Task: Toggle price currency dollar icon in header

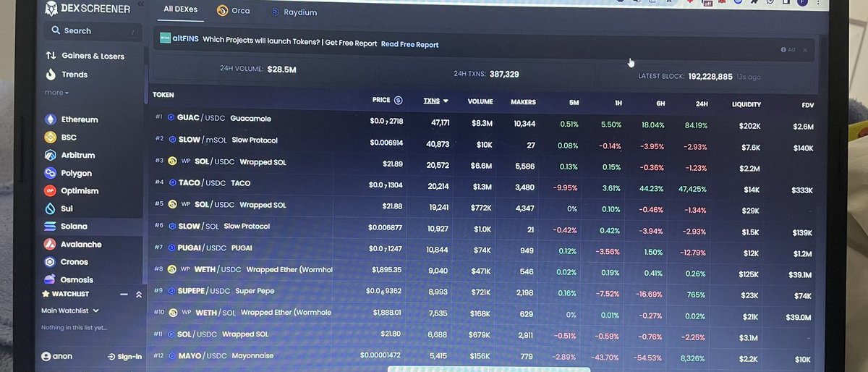Action: coord(398,100)
